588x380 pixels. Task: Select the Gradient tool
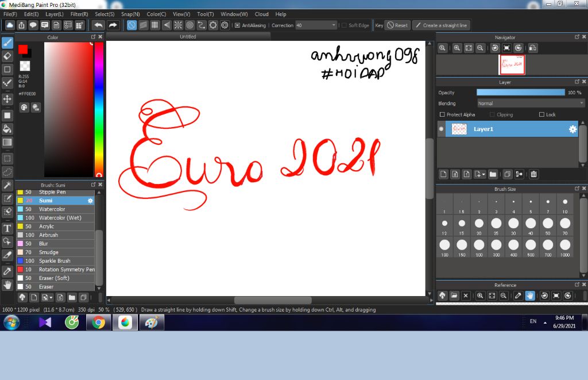[x=7, y=142]
